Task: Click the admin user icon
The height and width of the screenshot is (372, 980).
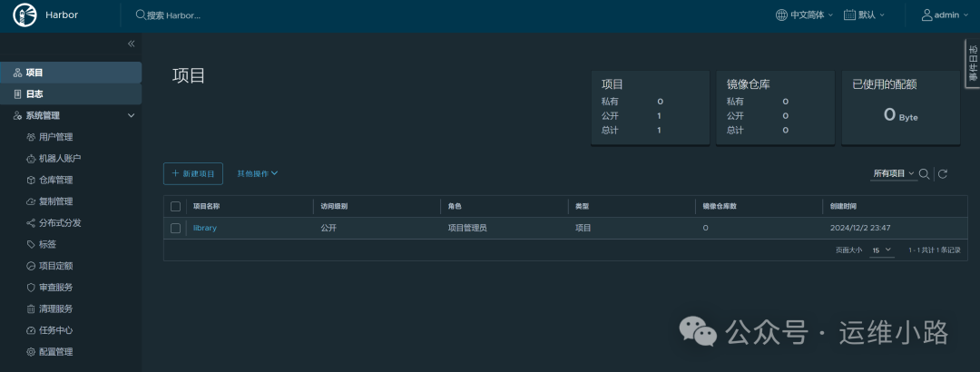Action: 926,15
